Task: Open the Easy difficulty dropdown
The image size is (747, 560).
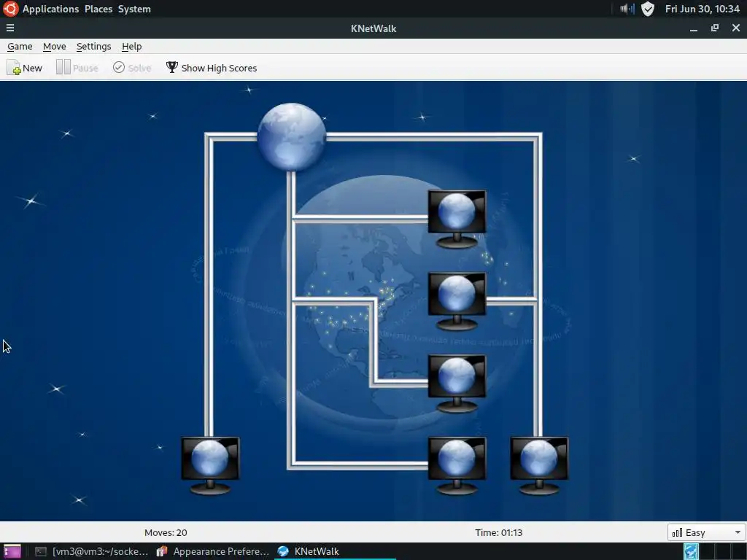Action: click(706, 532)
